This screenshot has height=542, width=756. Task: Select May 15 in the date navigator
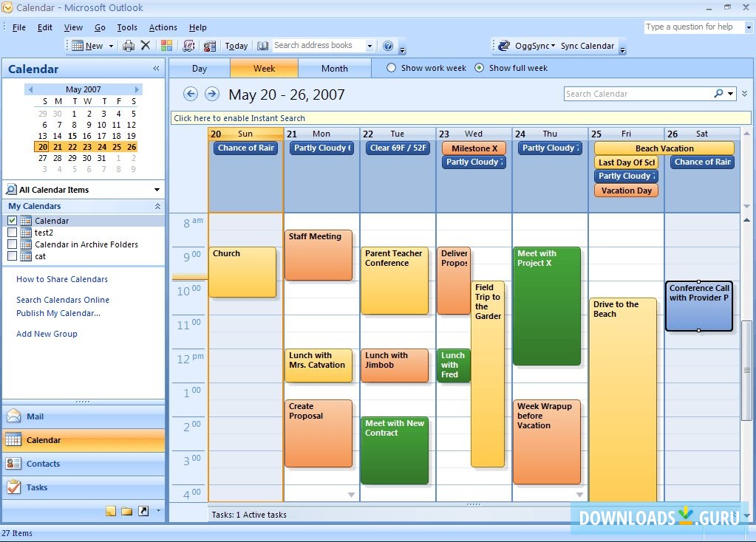point(72,136)
